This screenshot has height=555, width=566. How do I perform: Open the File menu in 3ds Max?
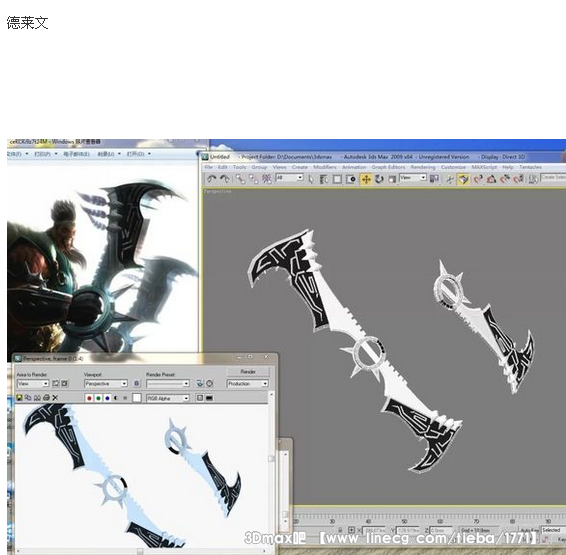[x=208, y=167]
